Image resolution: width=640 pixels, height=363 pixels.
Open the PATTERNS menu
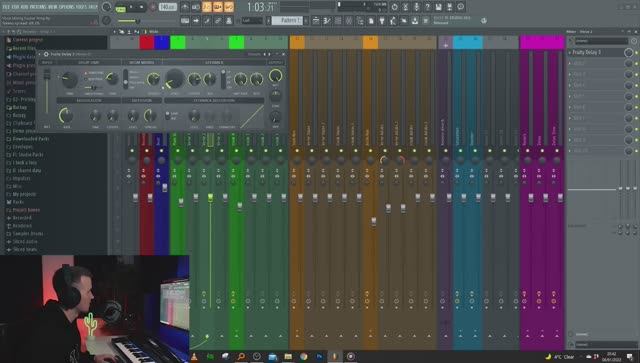click(x=37, y=7)
